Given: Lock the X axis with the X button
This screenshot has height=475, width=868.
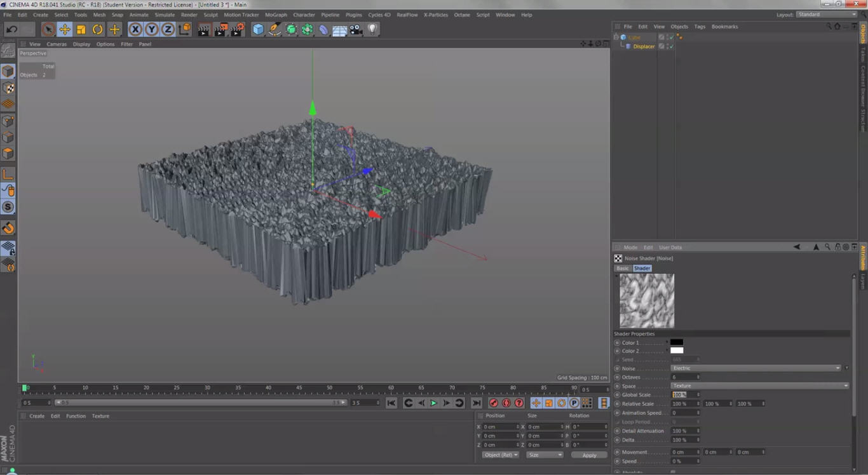Looking at the screenshot, I should coord(135,29).
